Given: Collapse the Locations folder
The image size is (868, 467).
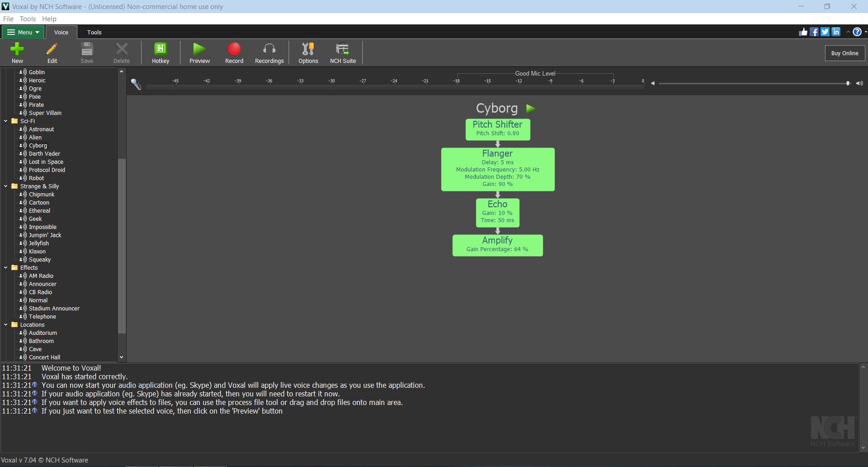Looking at the screenshot, I should coord(6,325).
